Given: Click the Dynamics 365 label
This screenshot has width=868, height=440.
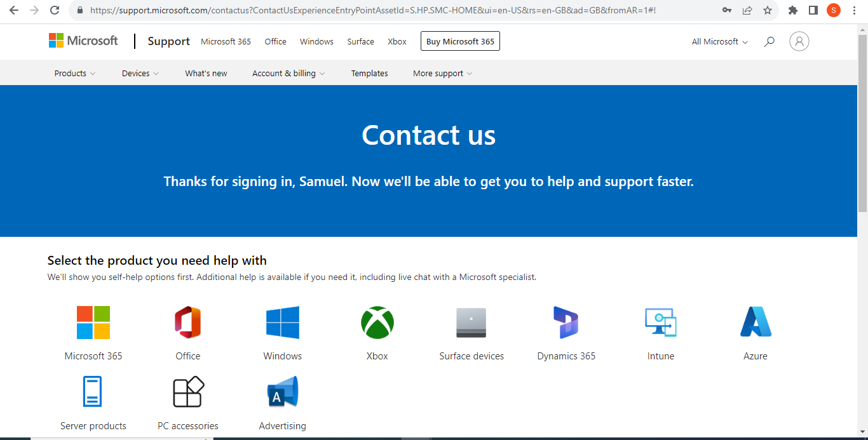Looking at the screenshot, I should point(566,356).
